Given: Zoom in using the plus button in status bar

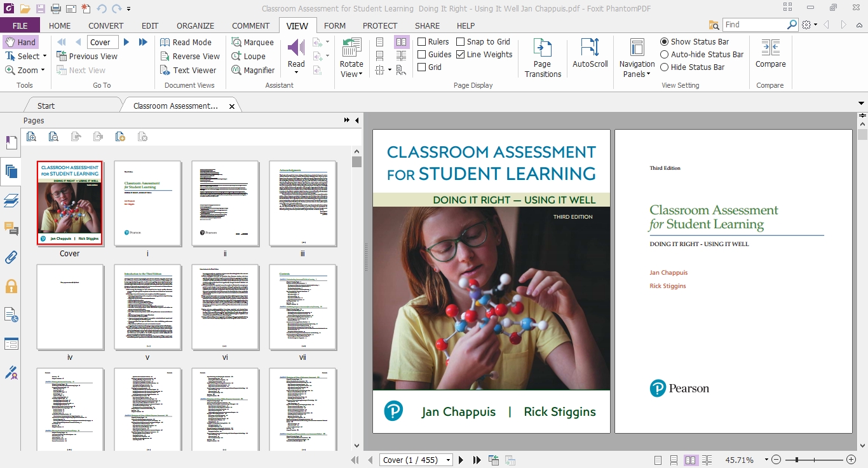Looking at the screenshot, I should [851, 460].
